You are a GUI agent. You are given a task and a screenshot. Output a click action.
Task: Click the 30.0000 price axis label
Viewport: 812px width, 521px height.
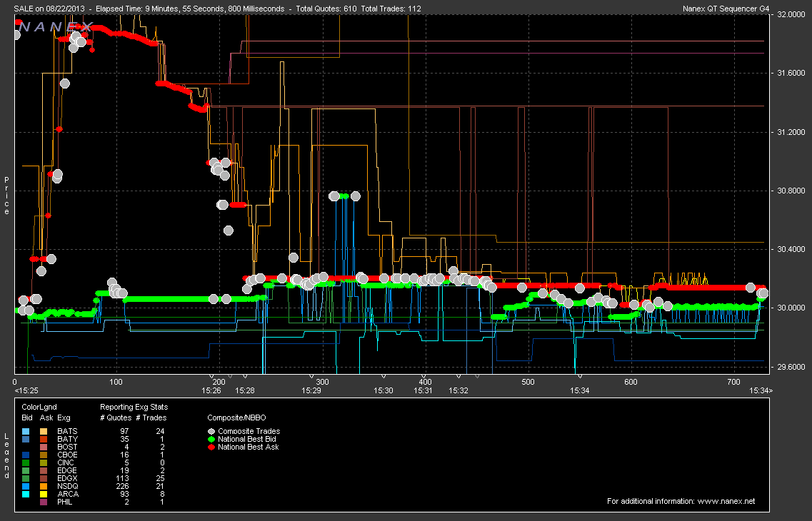click(791, 308)
